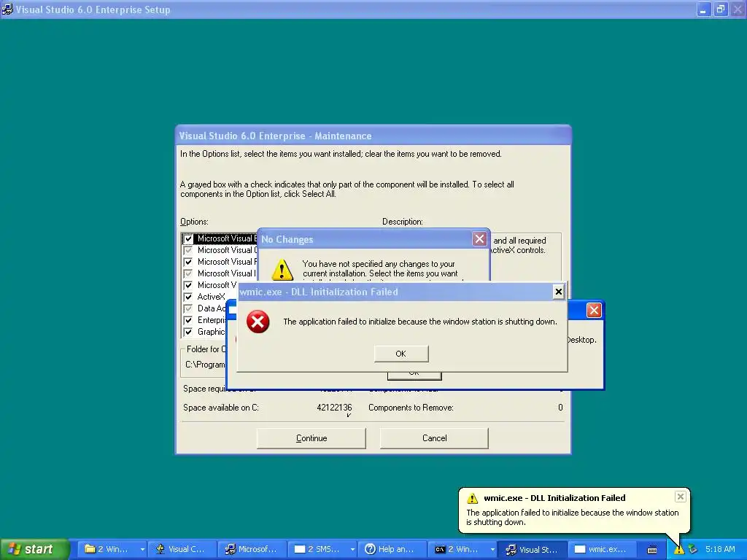Click the Options: label
Image resolution: width=747 pixels, height=560 pixels.
pos(194,222)
